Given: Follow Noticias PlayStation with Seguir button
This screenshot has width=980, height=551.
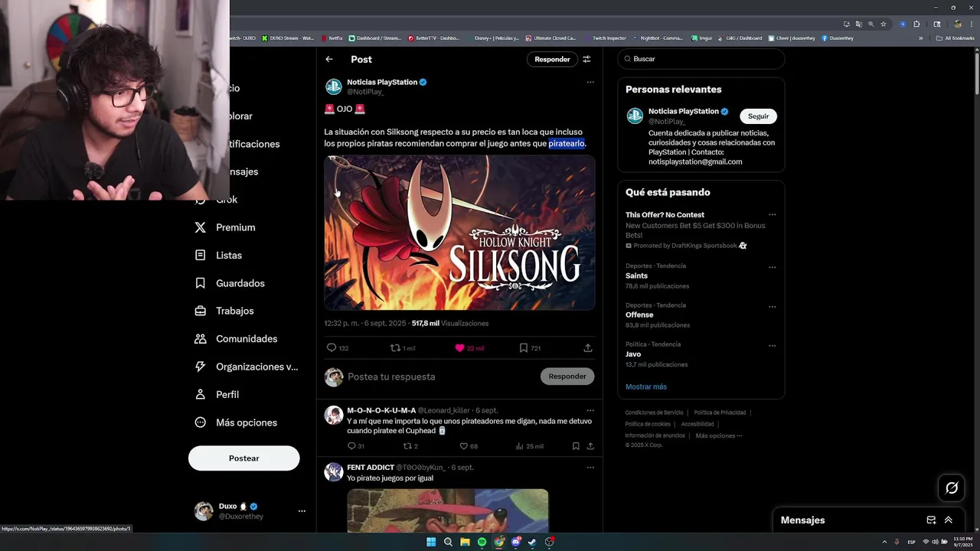Looking at the screenshot, I should point(758,116).
